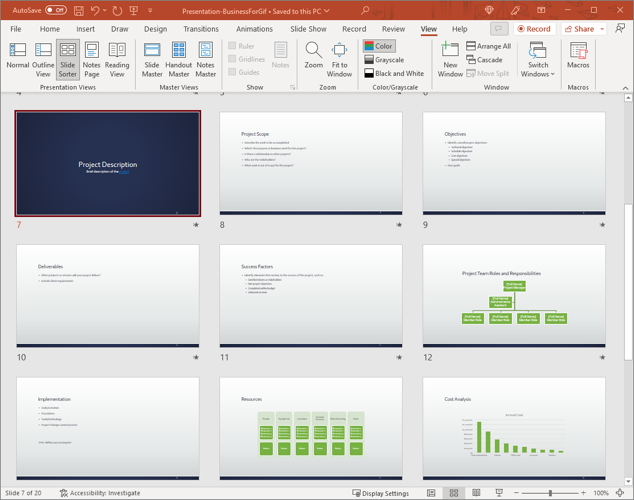Click the Premium diamond icon
Screen dimensions: 634x500
point(489,10)
